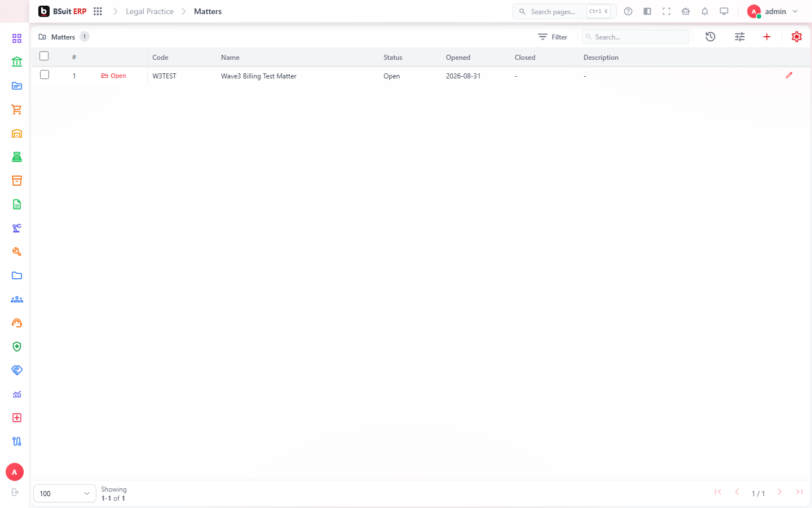Open the green shield icon in sidebar
This screenshot has width=812, height=508.
pyautogui.click(x=17, y=347)
